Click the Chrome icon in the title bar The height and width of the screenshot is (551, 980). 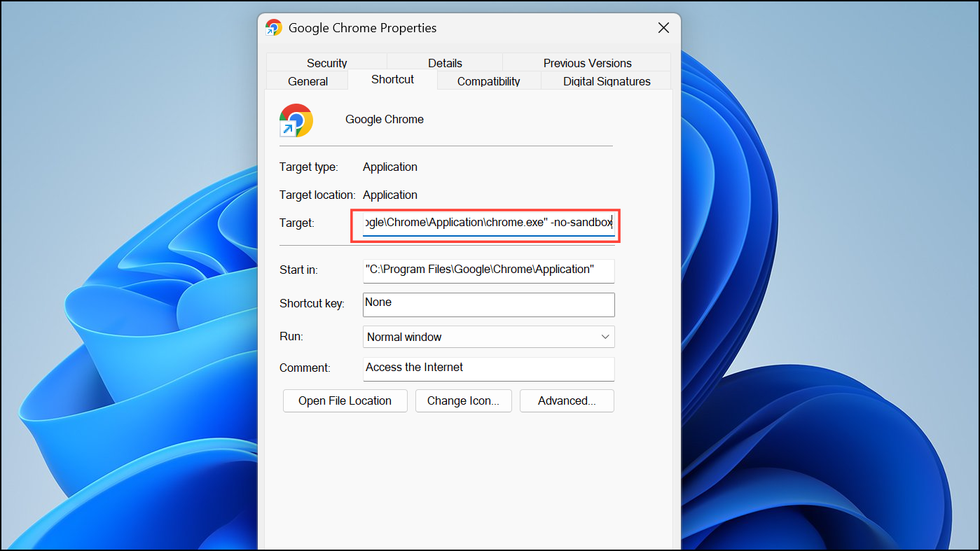point(273,28)
